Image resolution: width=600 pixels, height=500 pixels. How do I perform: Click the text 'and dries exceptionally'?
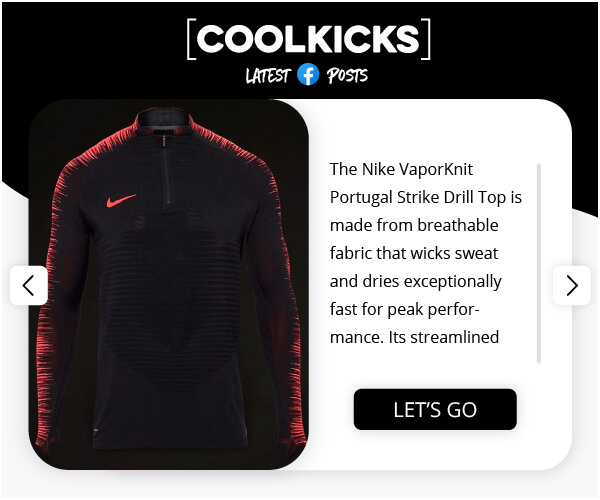416,282
